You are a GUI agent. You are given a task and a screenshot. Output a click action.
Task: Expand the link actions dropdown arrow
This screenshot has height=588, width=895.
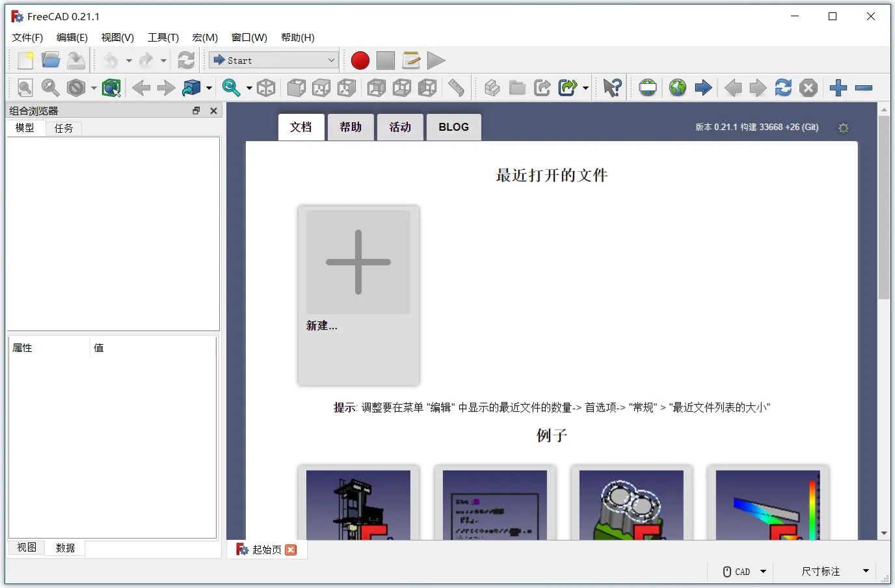pyautogui.click(x=585, y=88)
